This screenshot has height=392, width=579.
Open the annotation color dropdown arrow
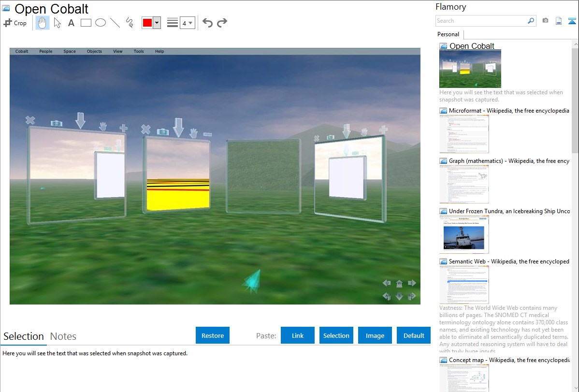pos(157,23)
